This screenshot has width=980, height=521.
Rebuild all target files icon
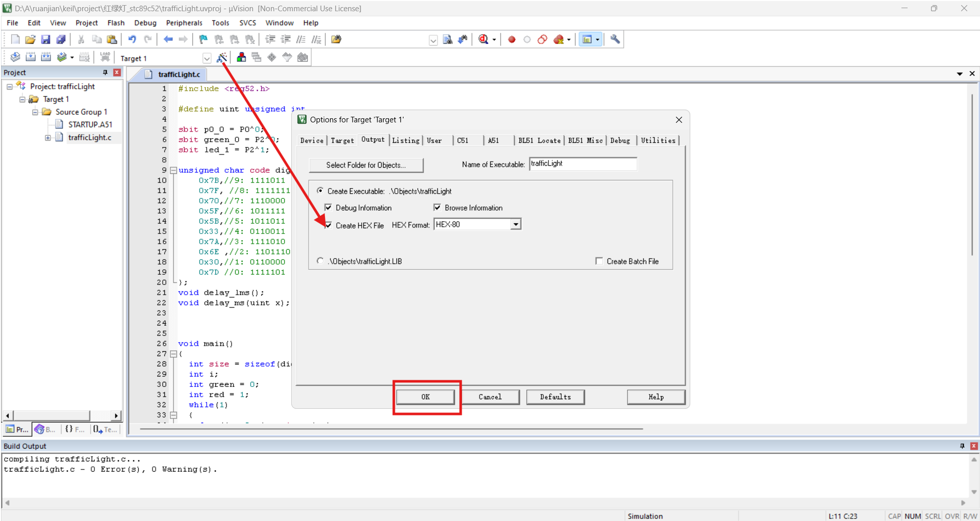point(46,57)
